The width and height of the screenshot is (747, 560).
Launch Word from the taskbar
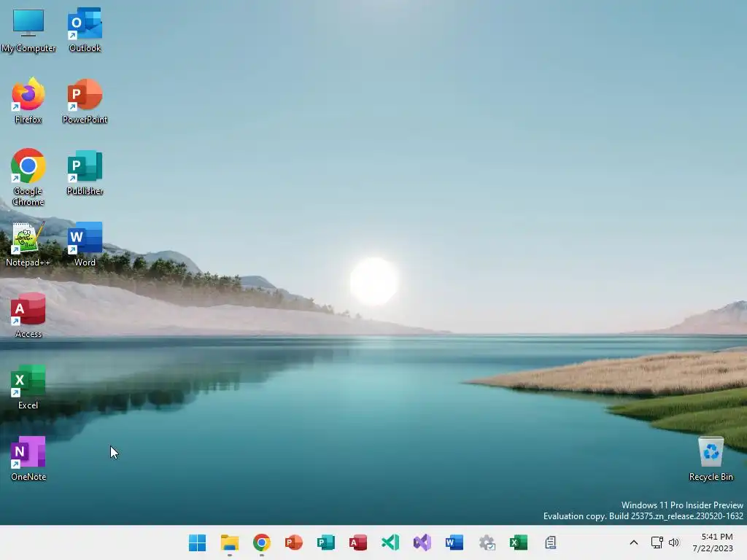[x=454, y=542]
